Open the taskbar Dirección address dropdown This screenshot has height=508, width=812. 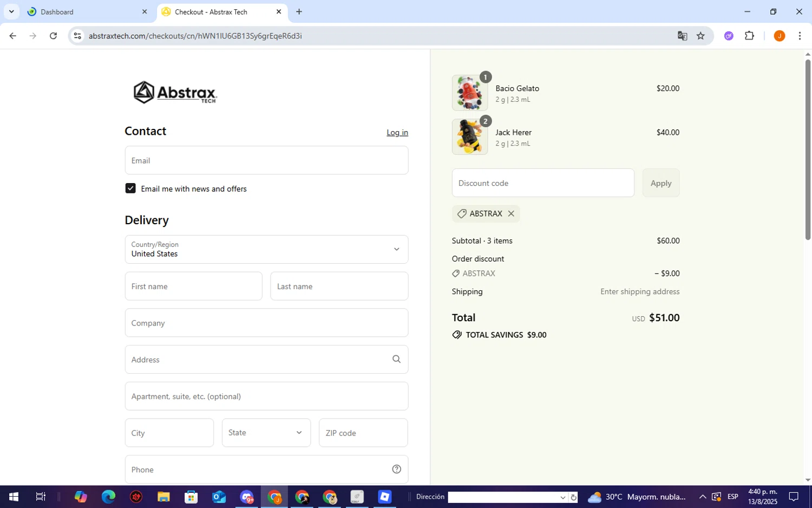562,497
